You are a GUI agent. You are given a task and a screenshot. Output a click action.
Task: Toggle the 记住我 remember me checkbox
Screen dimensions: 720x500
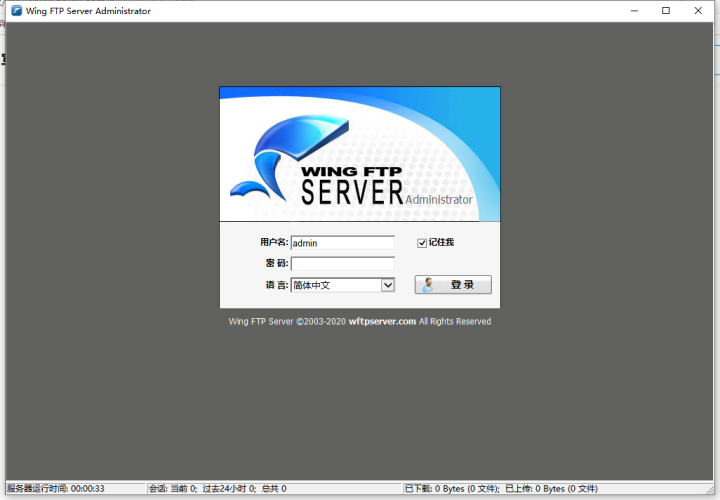click(422, 243)
